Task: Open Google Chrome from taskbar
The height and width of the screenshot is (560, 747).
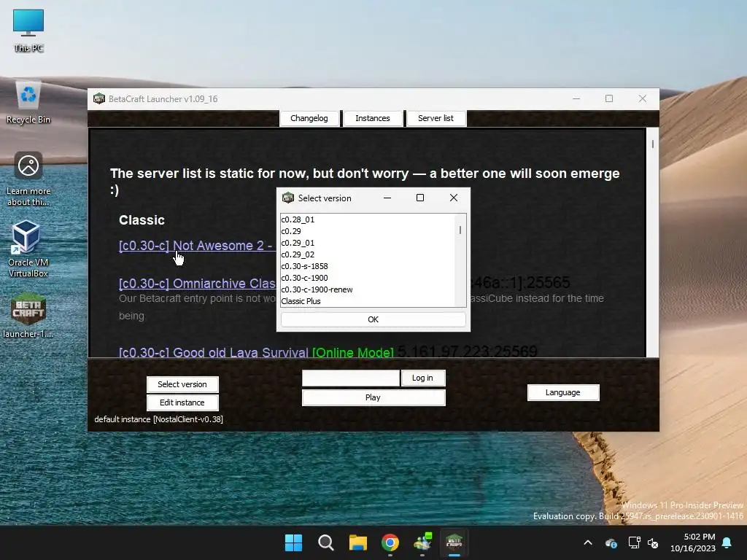Action: click(x=390, y=542)
